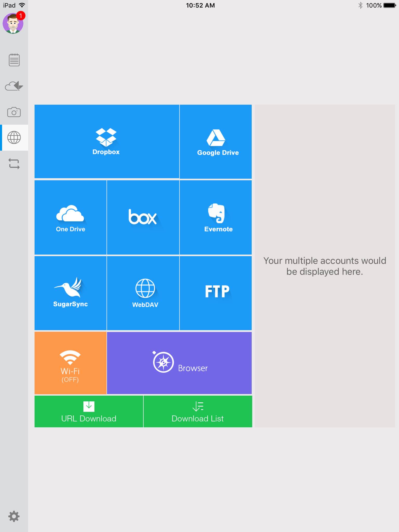This screenshot has width=399, height=532.
Task: Open the settings gear icon
Action: pos(14,516)
